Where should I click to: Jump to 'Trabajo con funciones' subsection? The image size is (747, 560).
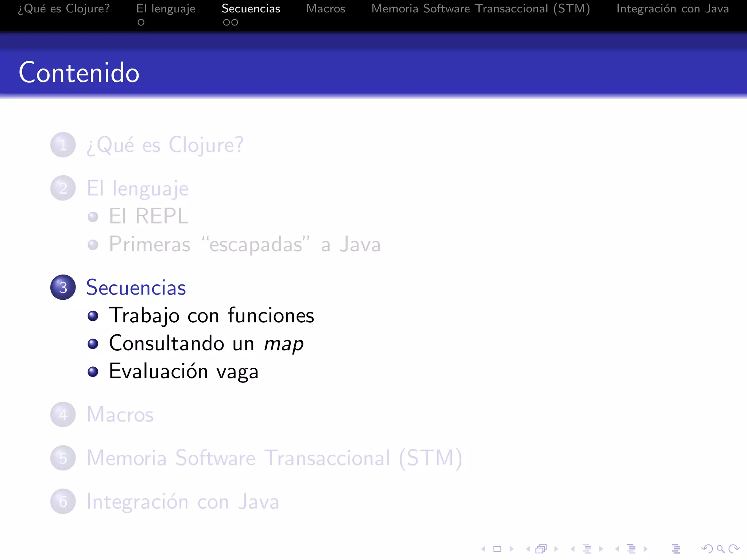212,315
